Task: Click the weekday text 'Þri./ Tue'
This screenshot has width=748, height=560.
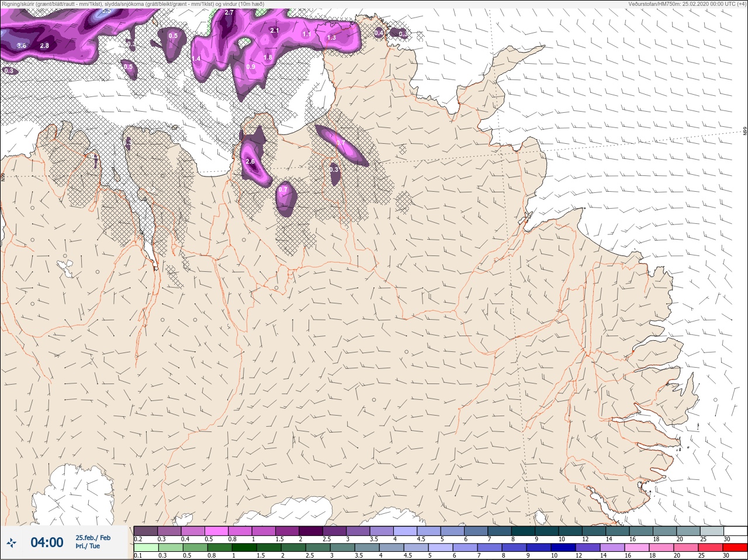Action: (x=88, y=547)
